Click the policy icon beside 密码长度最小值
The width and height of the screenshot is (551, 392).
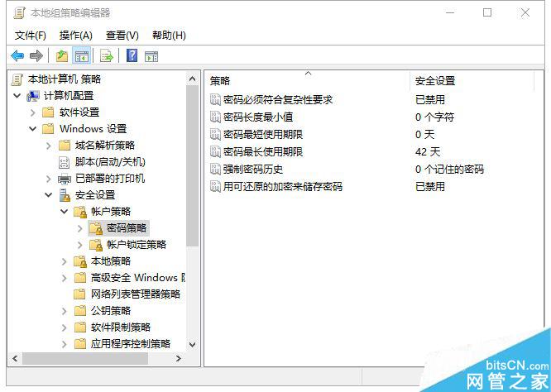[x=215, y=117]
